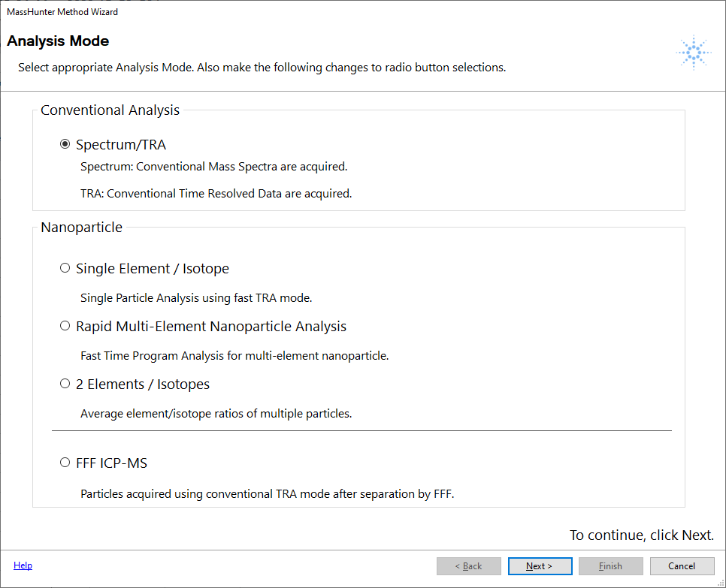Click the Agilent spark logo icon

tap(693, 53)
